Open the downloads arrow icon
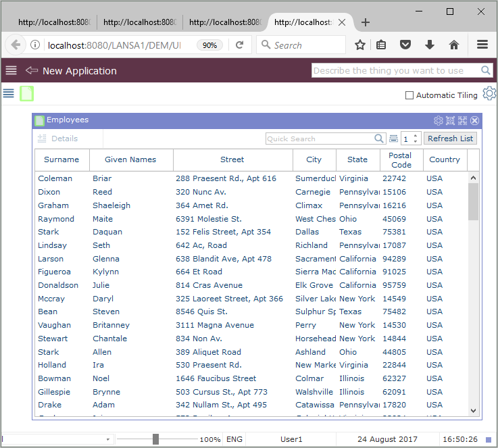The width and height of the screenshot is (498, 448). tap(430, 45)
